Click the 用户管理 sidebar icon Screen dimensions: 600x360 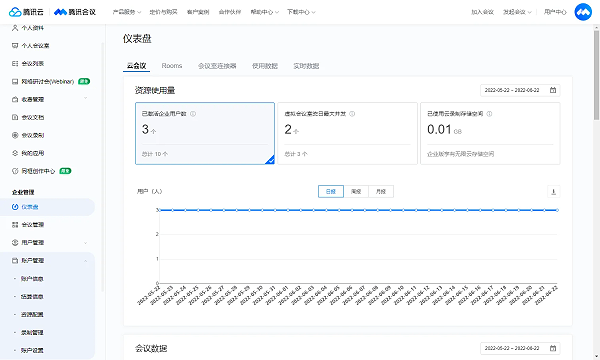15,243
